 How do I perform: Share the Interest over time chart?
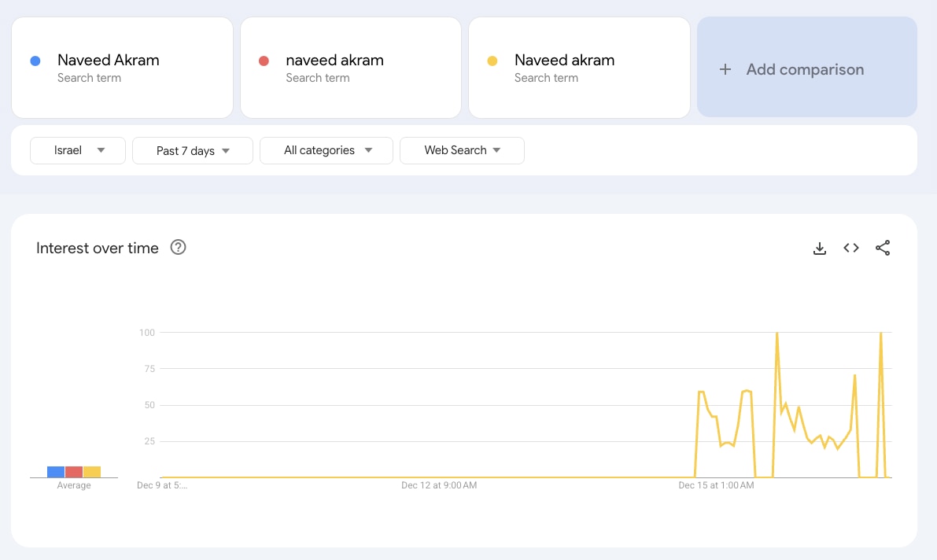(883, 248)
